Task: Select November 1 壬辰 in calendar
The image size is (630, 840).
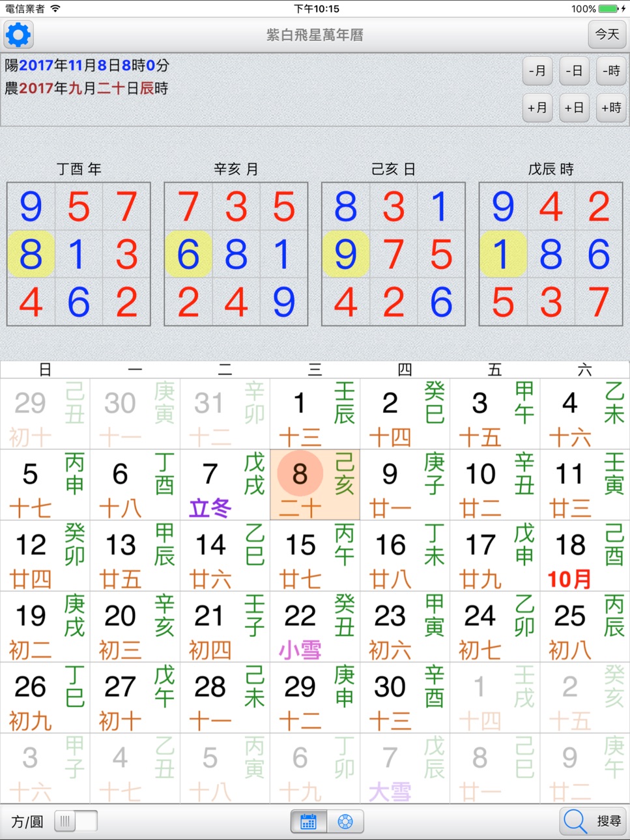Action: (x=315, y=414)
